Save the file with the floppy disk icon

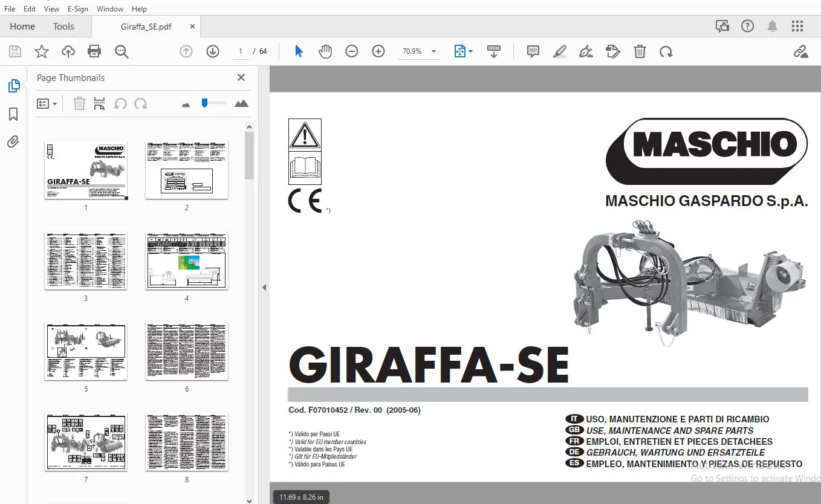[15, 52]
